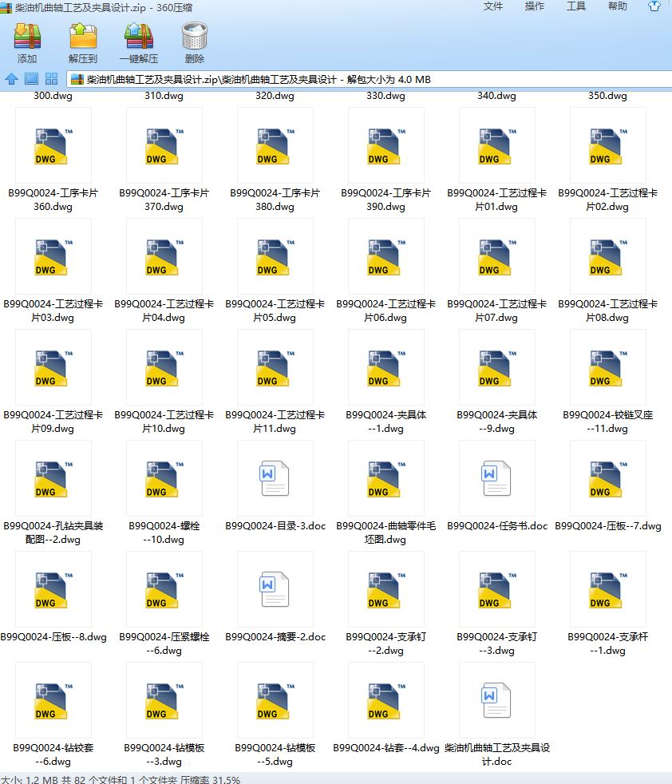The width and height of the screenshot is (672, 784).
Task: Switch to the thumbnail grid view icon
Action: pos(51,79)
